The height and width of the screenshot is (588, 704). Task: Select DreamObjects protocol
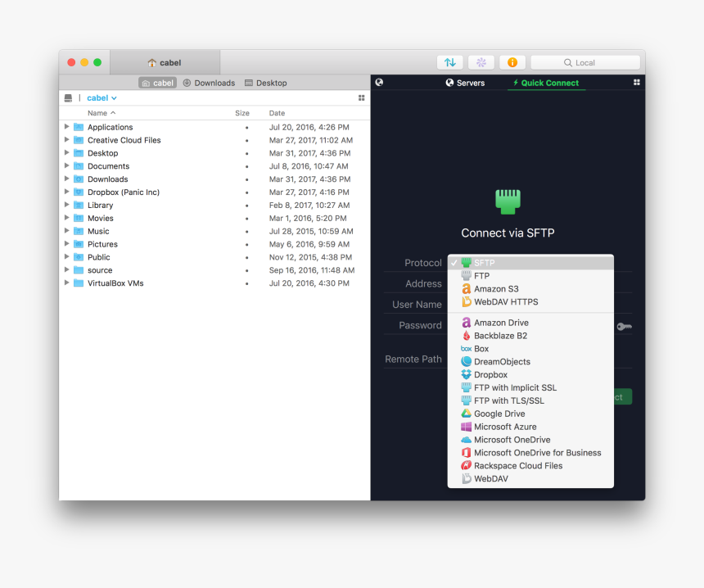530,362
